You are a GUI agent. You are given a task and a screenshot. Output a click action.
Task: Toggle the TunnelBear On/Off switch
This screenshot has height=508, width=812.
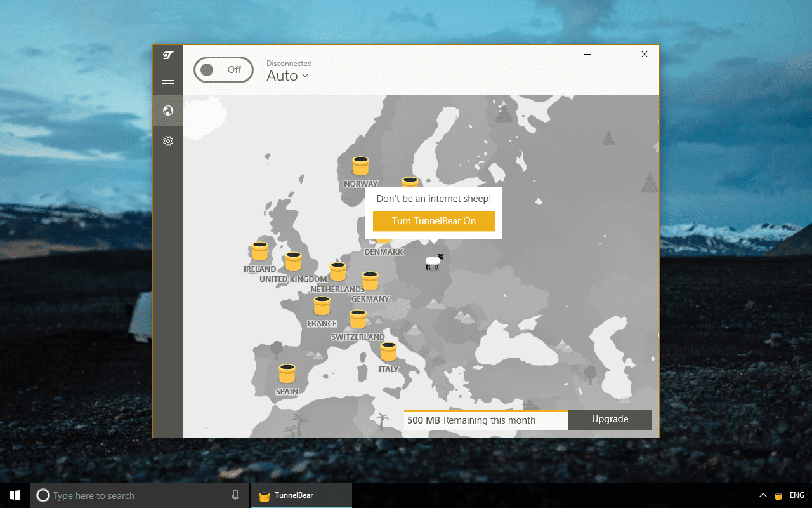pos(223,70)
